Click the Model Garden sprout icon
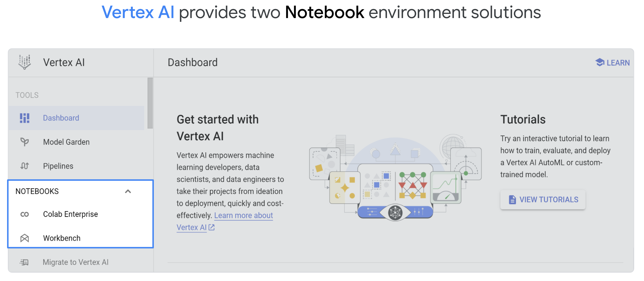 pos(25,142)
